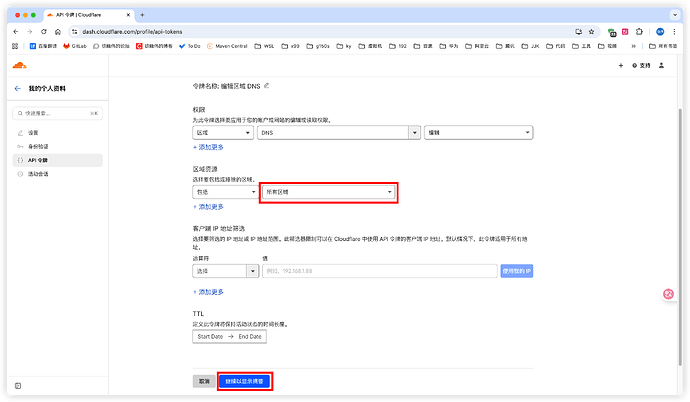The width and height of the screenshot is (690, 402).
Task: Click the back arrow next to 我的个人资料
Action: 17,89
